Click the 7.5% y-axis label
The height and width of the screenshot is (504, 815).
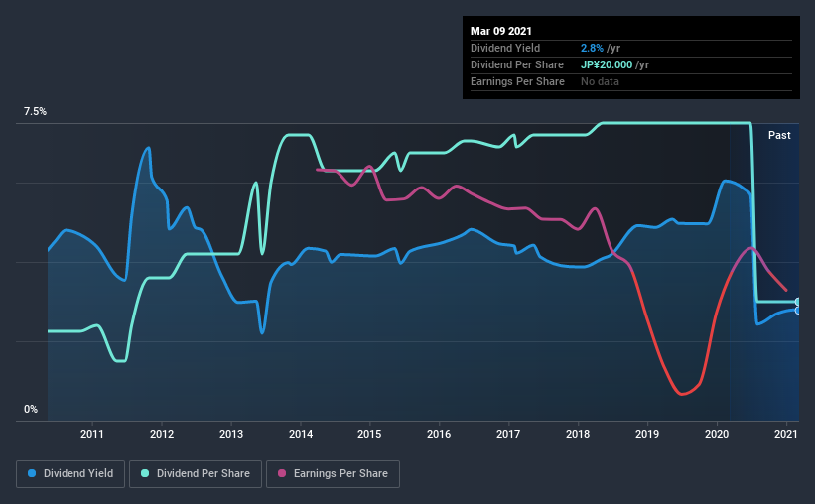click(x=35, y=112)
